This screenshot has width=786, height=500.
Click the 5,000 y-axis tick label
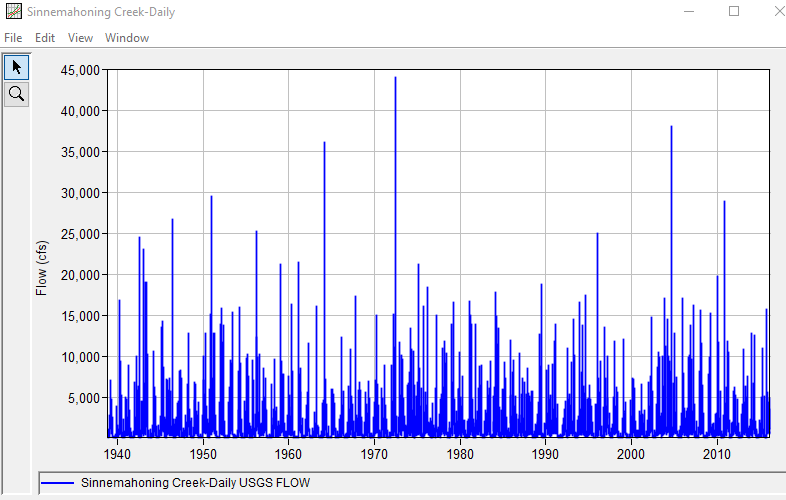point(83,399)
